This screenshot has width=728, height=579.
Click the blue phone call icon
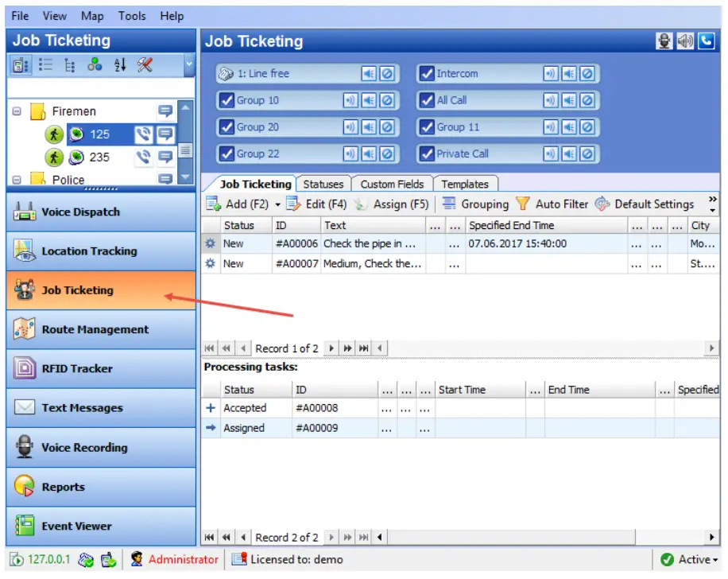coord(706,41)
